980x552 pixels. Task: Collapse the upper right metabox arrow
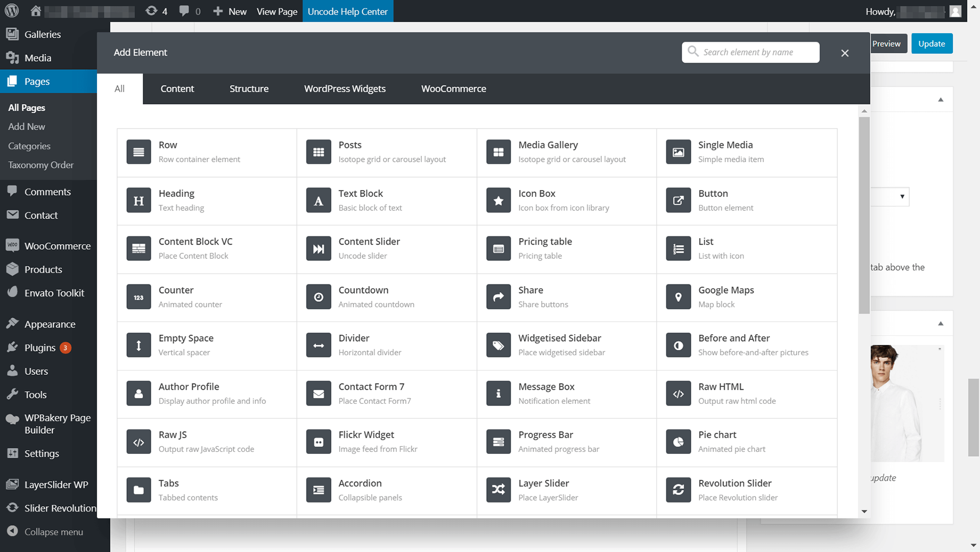tap(940, 100)
